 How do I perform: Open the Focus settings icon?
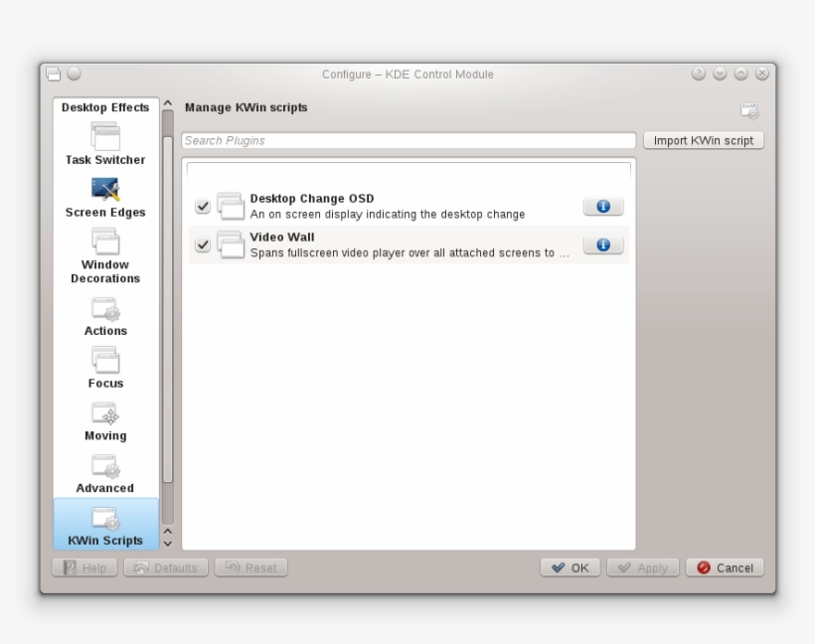[x=105, y=360]
